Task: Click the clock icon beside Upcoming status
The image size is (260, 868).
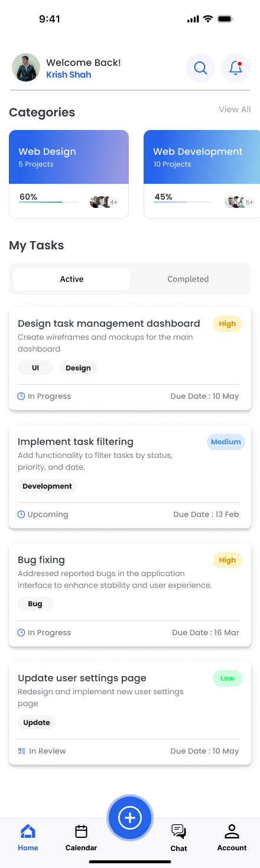Action: [x=21, y=515]
